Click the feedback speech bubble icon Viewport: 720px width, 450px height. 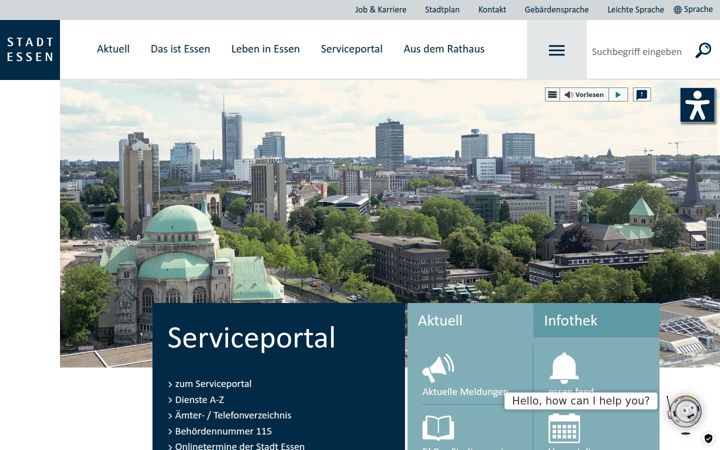(642, 95)
